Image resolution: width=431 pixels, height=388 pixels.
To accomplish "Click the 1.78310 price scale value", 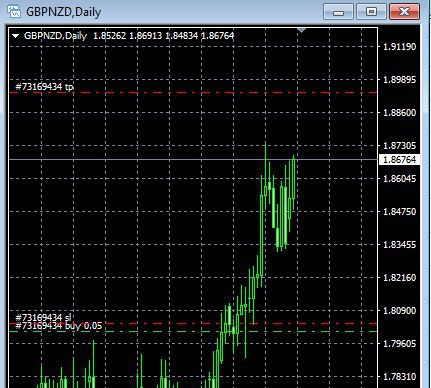I will [400, 377].
